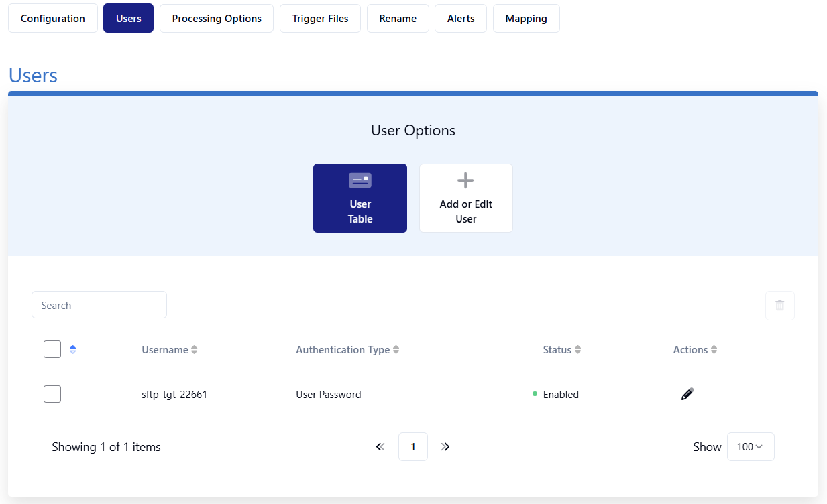Screen dimensions: 827x504
Task: Open the Trigger Files tab
Action: click(x=320, y=19)
